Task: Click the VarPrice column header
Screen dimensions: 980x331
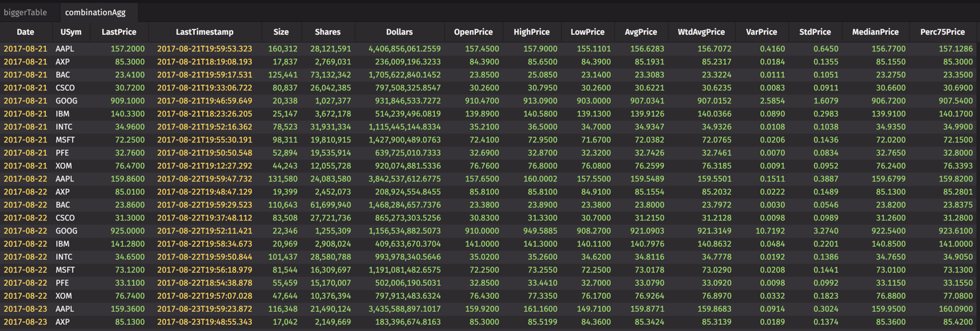Action: point(761,32)
